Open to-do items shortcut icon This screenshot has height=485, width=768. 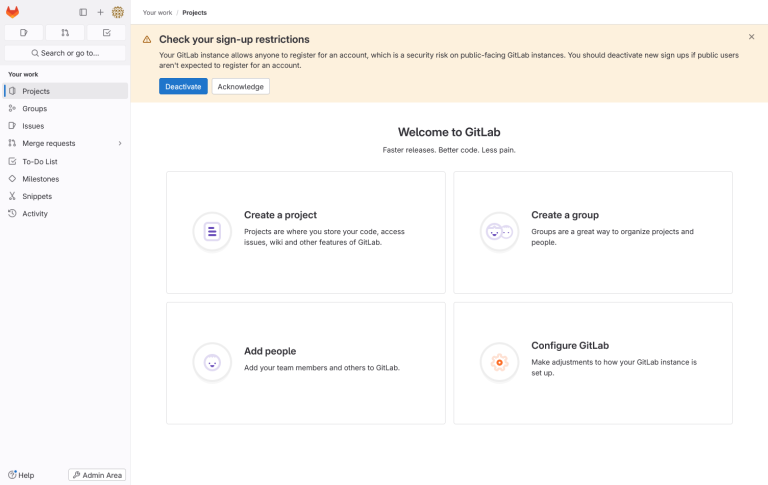(x=106, y=33)
